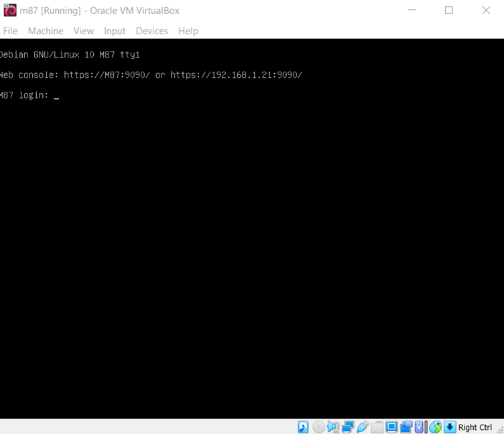Click the hard disk activity indicator

(x=303, y=427)
